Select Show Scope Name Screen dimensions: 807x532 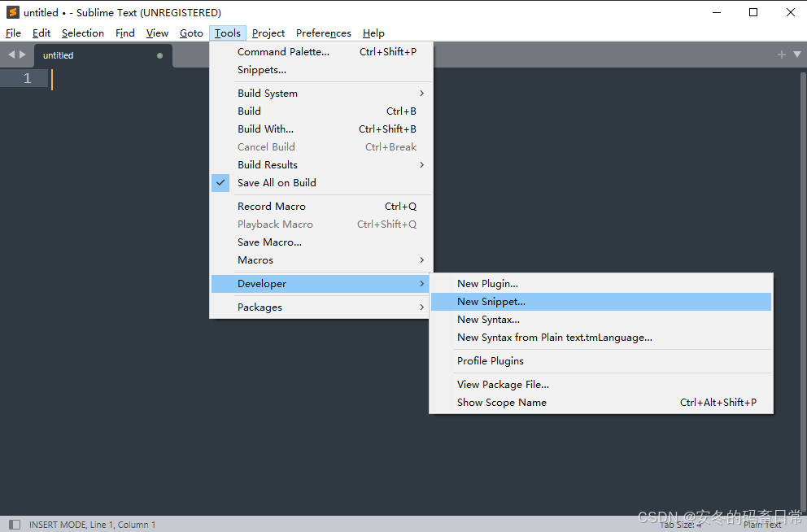tap(601, 403)
